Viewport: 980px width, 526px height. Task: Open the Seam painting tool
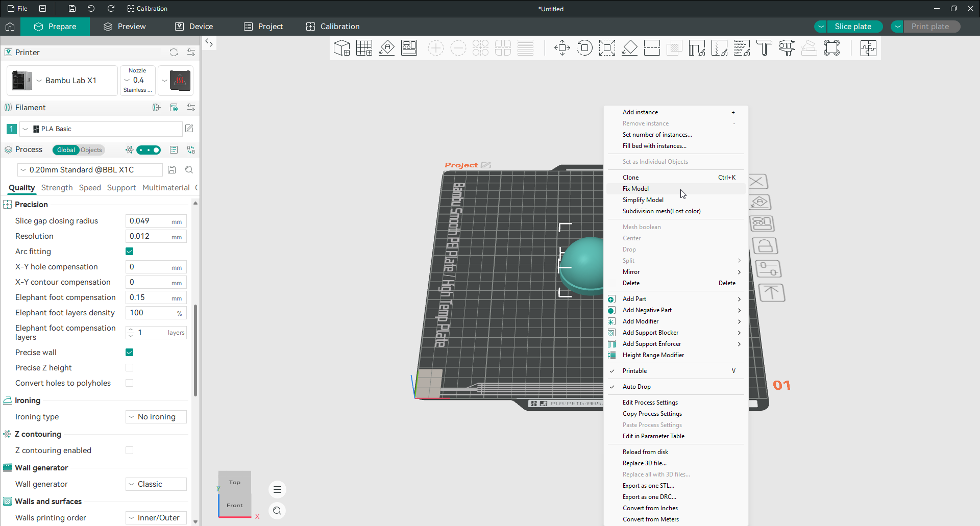(719, 48)
